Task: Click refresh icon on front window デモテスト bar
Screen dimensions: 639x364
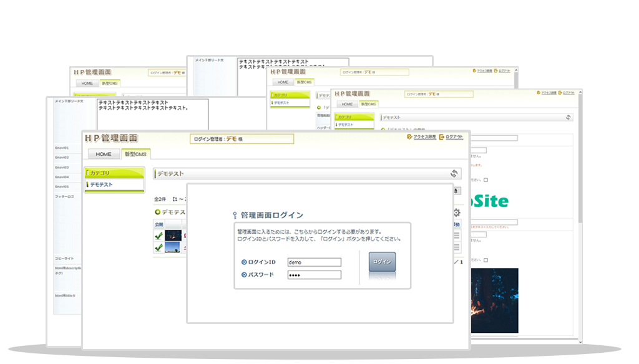Action: click(454, 174)
